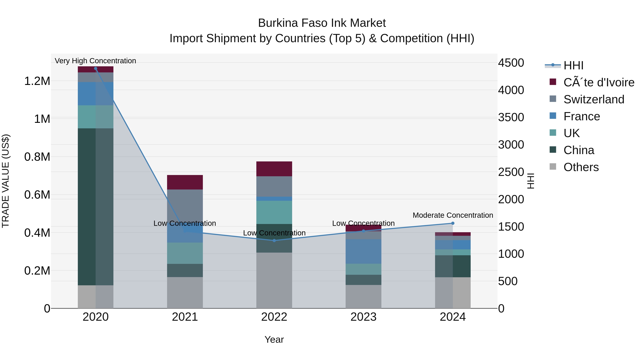644x362 pixels.
Task: Click the 'Moderate Concentration' annotation
Action: click(x=453, y=215)
